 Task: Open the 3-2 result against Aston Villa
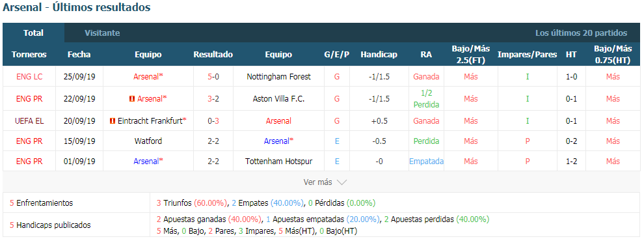213,99
